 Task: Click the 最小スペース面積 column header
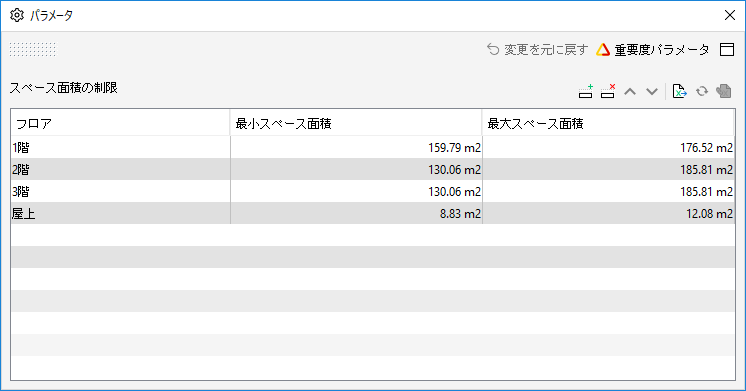coord(356,124)
